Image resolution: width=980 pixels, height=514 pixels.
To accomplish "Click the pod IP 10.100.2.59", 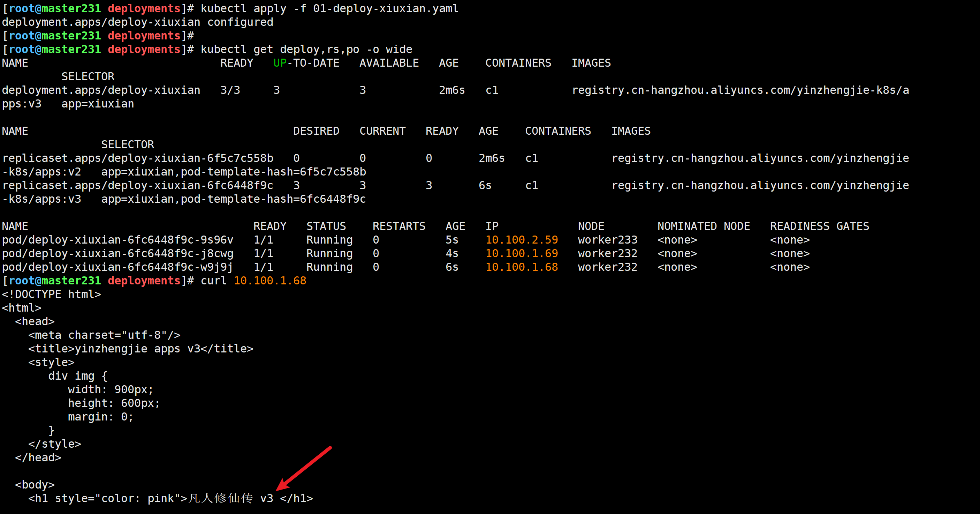I will [522, 240].
